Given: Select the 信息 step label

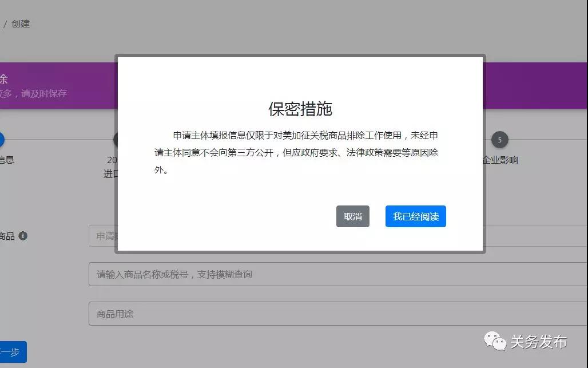Looking at the screenshot, I should point(6,160).
